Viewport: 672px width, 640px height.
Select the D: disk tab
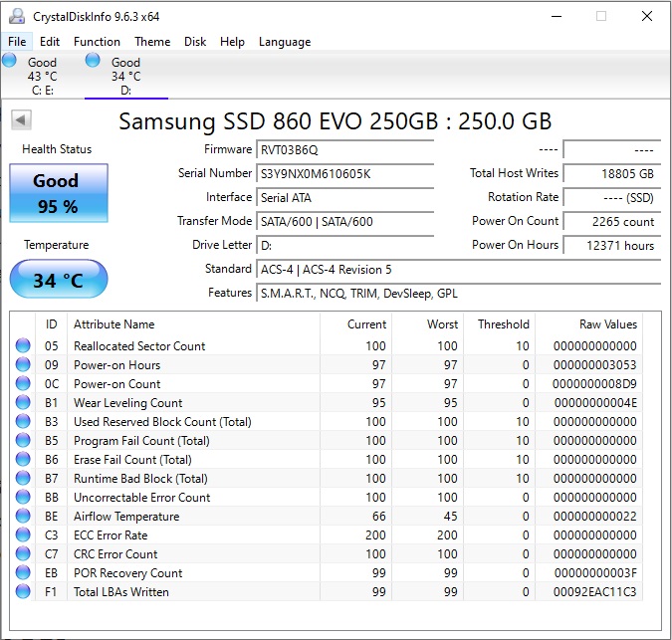pos(126,76)
